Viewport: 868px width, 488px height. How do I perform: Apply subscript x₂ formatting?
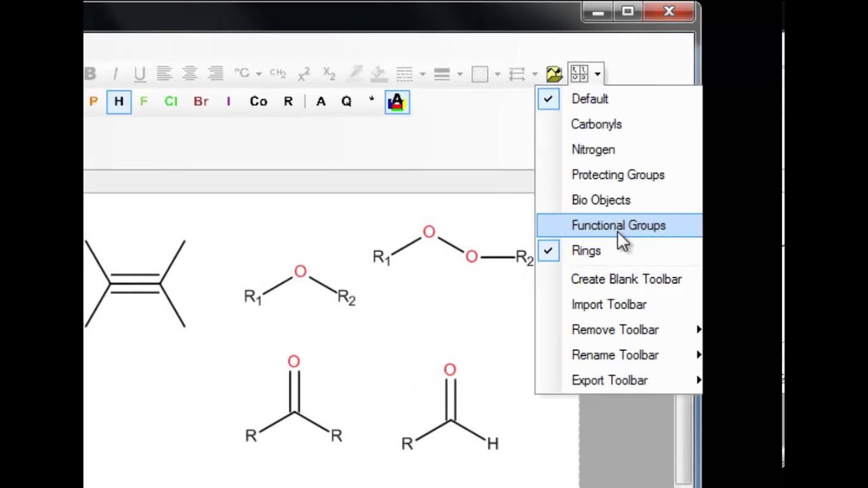[x=329, y=73]
